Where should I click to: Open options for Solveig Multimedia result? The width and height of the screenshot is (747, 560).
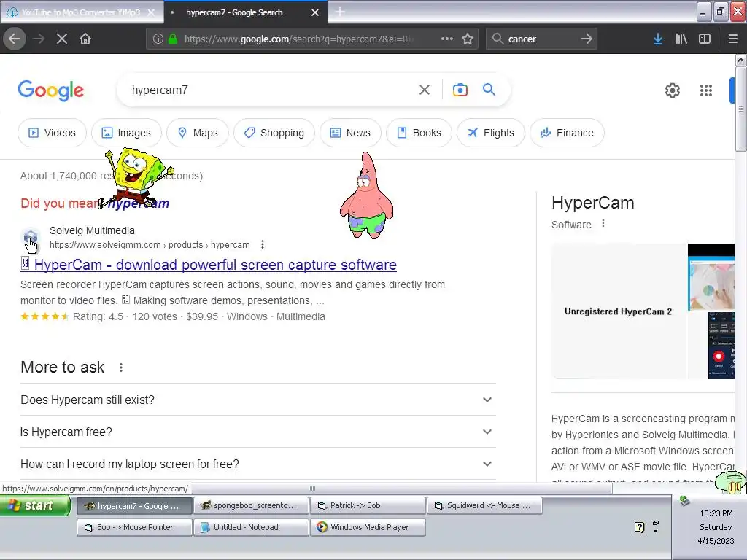(263, 244)
